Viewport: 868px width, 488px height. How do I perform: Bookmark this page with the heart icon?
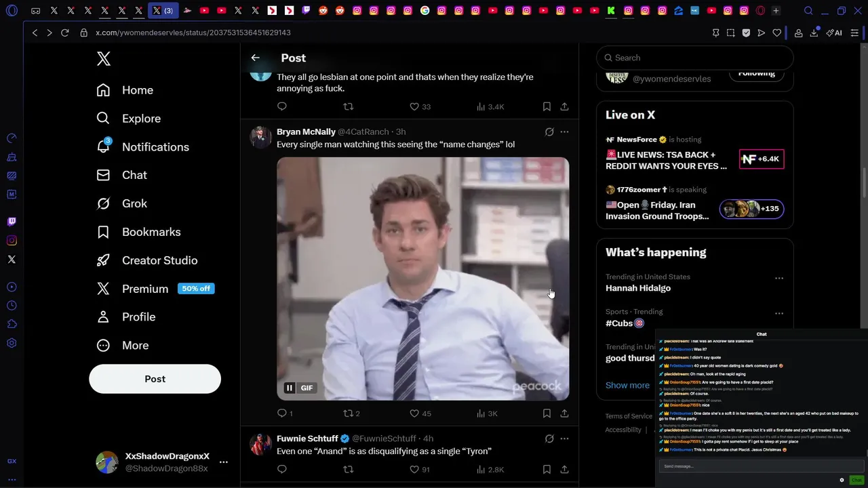[776, 33]
